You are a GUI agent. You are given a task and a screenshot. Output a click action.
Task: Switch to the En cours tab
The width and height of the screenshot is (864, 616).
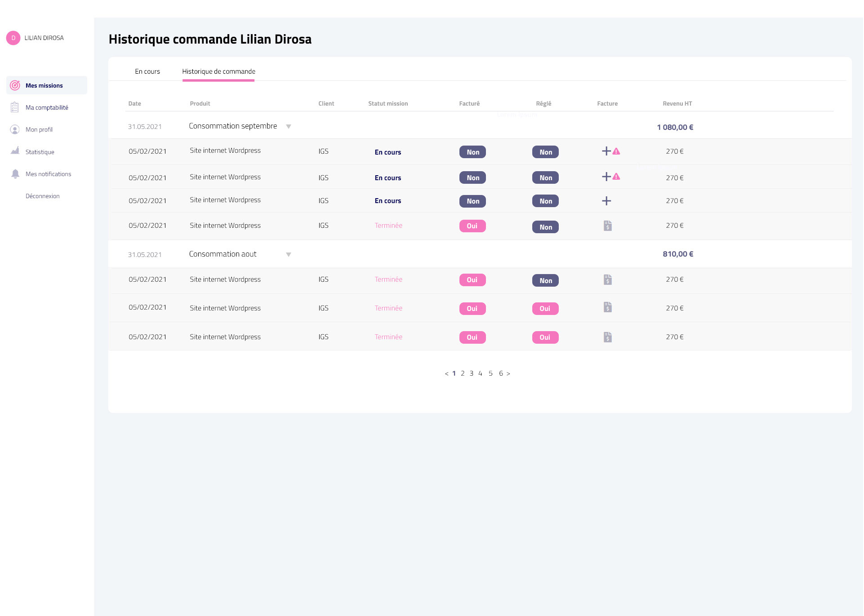point(147,71)
